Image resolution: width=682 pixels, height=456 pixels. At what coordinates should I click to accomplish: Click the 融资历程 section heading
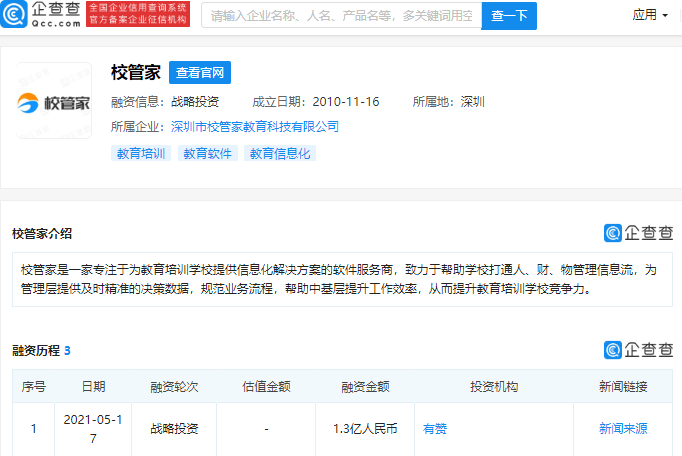click(x=36, y=350)
